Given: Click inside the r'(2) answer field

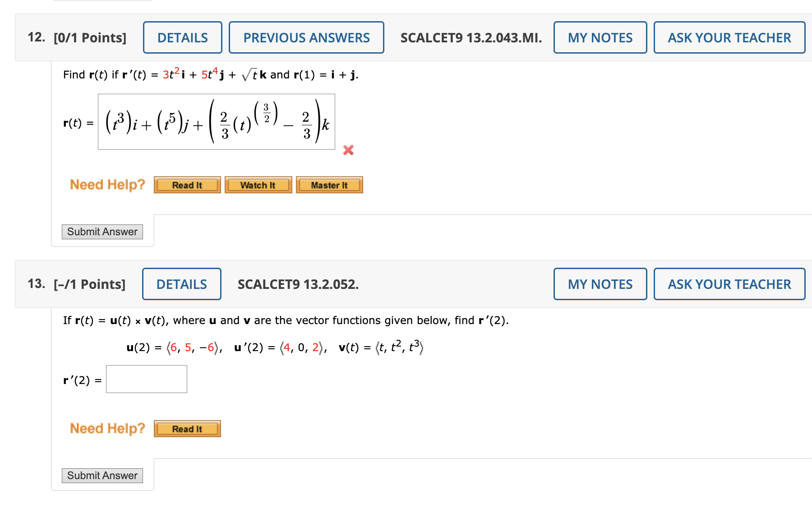Looking at the screenshot, I should [146, 379].
